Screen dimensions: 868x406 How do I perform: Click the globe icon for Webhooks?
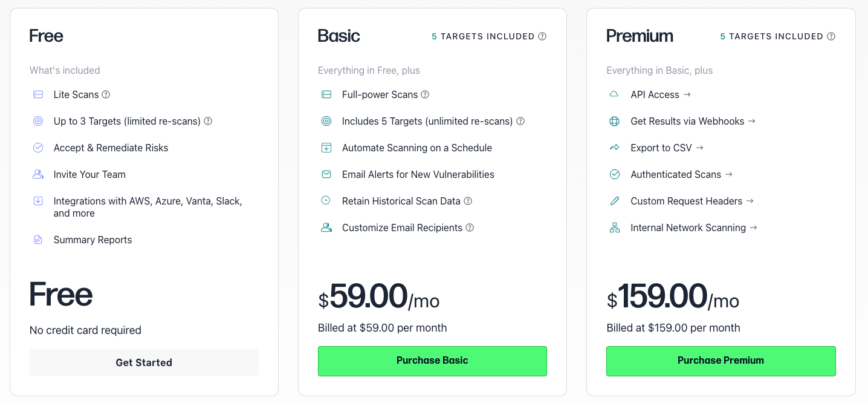coord(614,121)
